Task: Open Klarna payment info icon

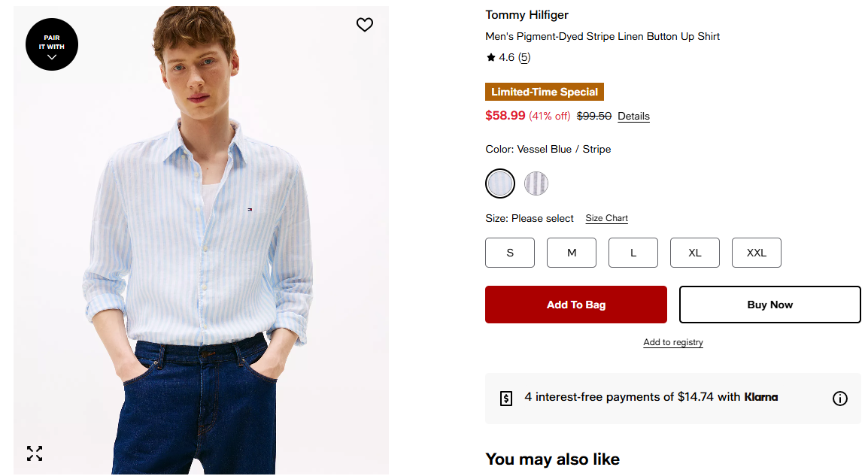Action: pyautogui.click(x=840, y=399)
